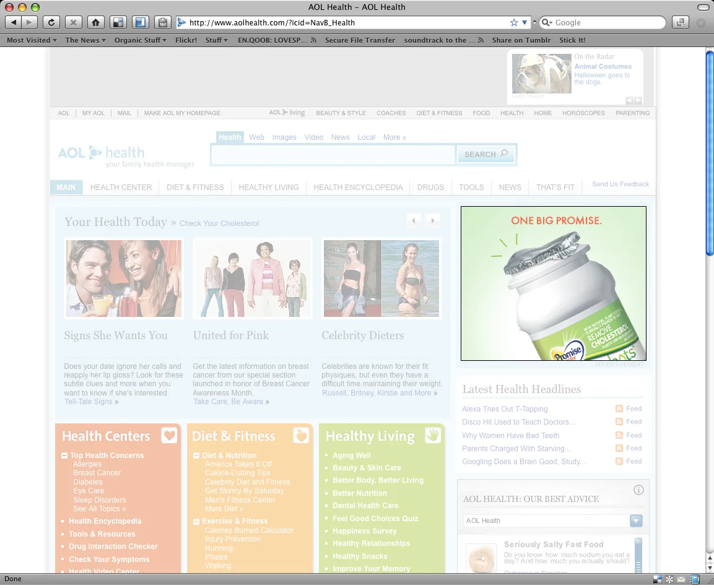Open Organic Stuff bookmarks folder
The image size is (714, 588).
140,40
